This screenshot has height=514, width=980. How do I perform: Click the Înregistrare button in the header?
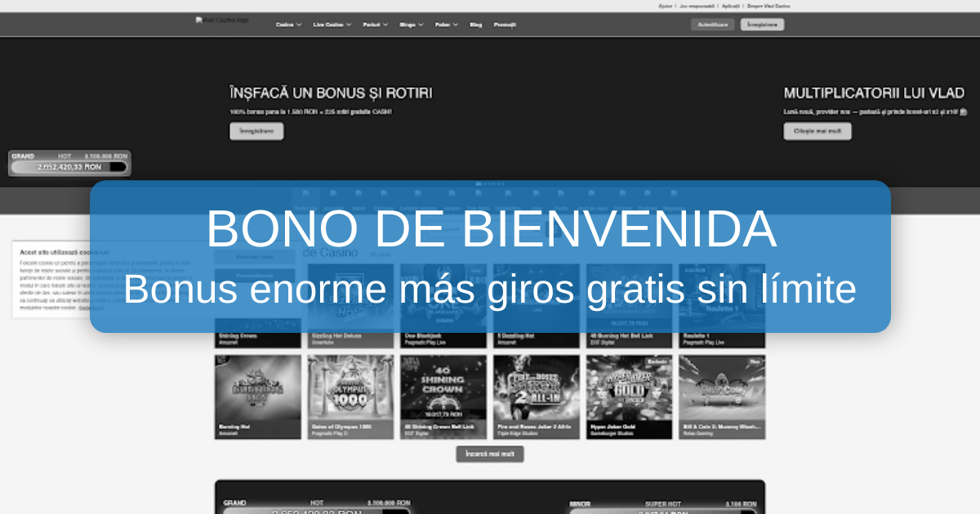pyautogui.click(x=762, y=24)
